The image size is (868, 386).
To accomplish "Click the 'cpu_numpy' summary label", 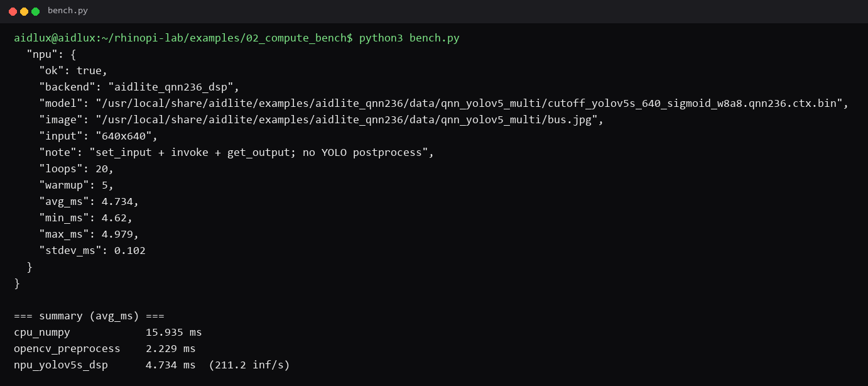I will [42, 333].
